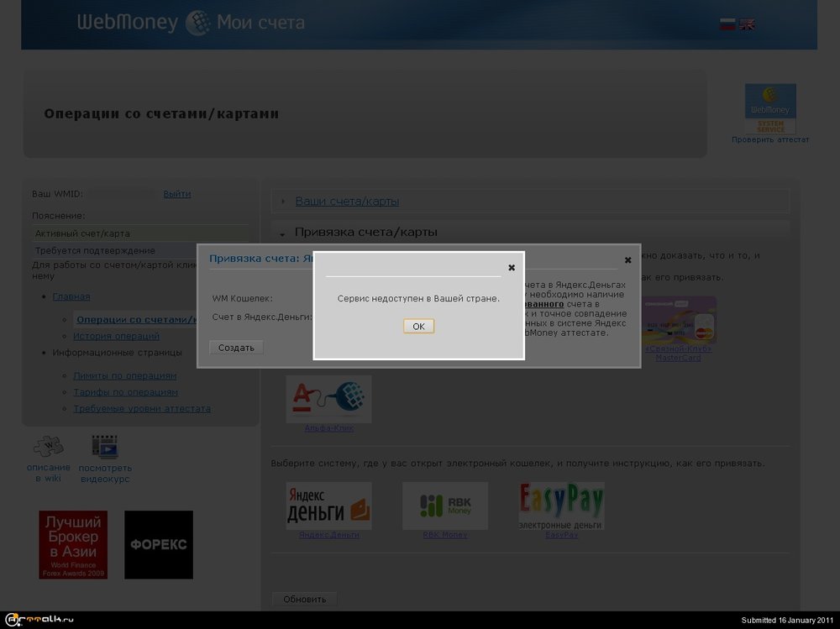The height and width of the screenshot is (629, 840).
Task: Open WebMoney System Service attestat badge
Action: click(770, 108)
